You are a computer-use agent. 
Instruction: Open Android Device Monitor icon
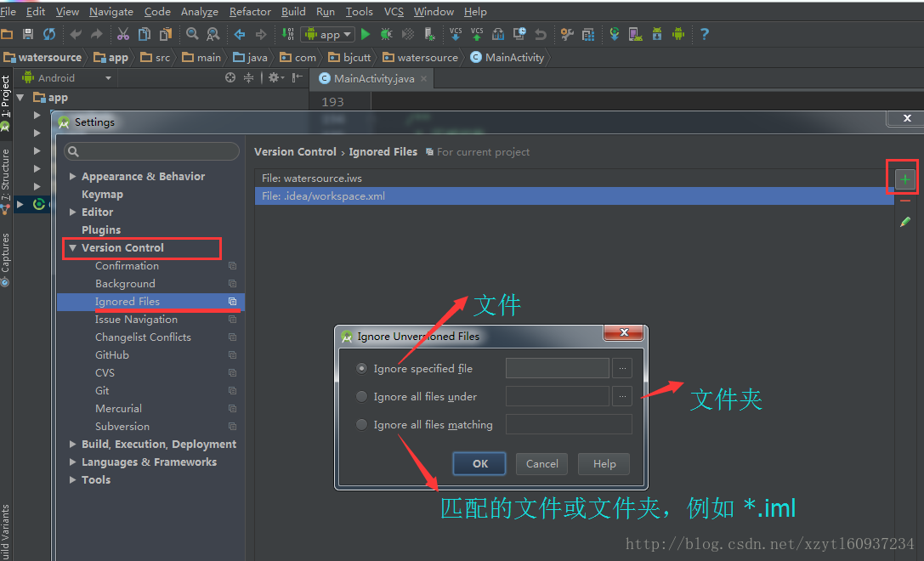pos(678,34)
